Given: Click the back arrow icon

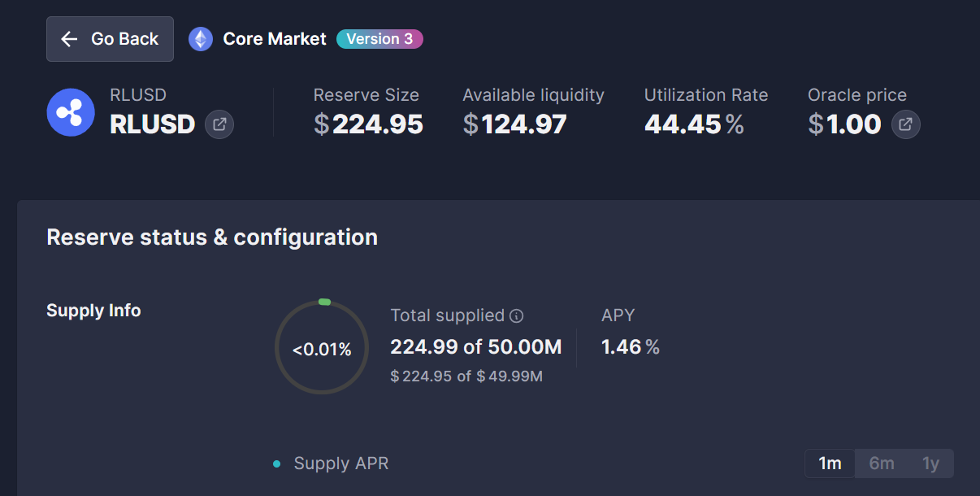Looking at the screenshot, I should [x=69, y=39].
